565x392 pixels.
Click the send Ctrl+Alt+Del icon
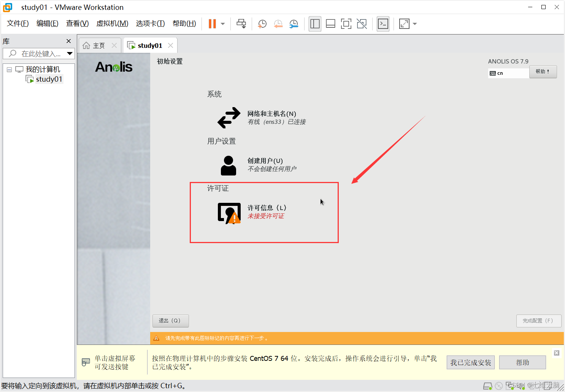(241, 24)
